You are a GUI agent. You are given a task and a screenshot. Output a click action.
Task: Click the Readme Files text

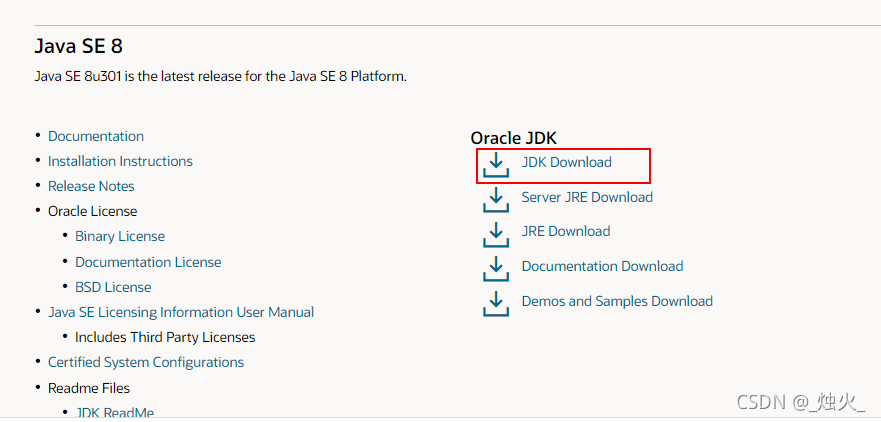pyautogui.click(x=89, y=388)
